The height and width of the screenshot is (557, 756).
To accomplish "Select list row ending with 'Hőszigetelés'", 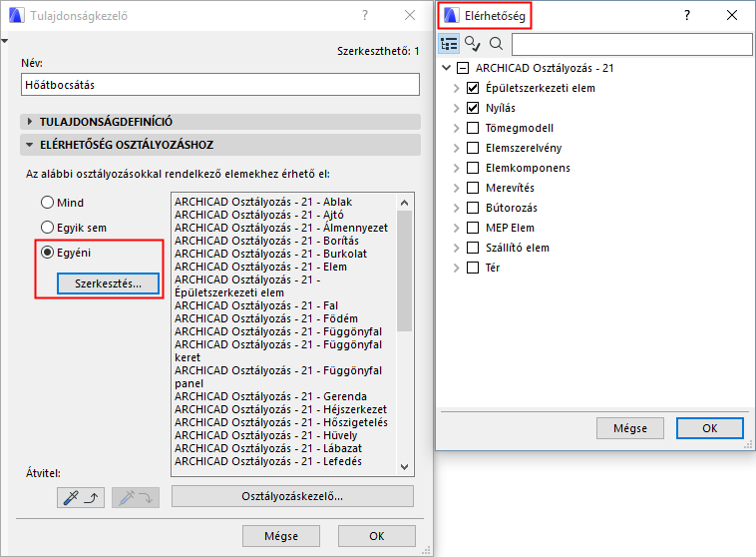I will [x=281, y=422].
